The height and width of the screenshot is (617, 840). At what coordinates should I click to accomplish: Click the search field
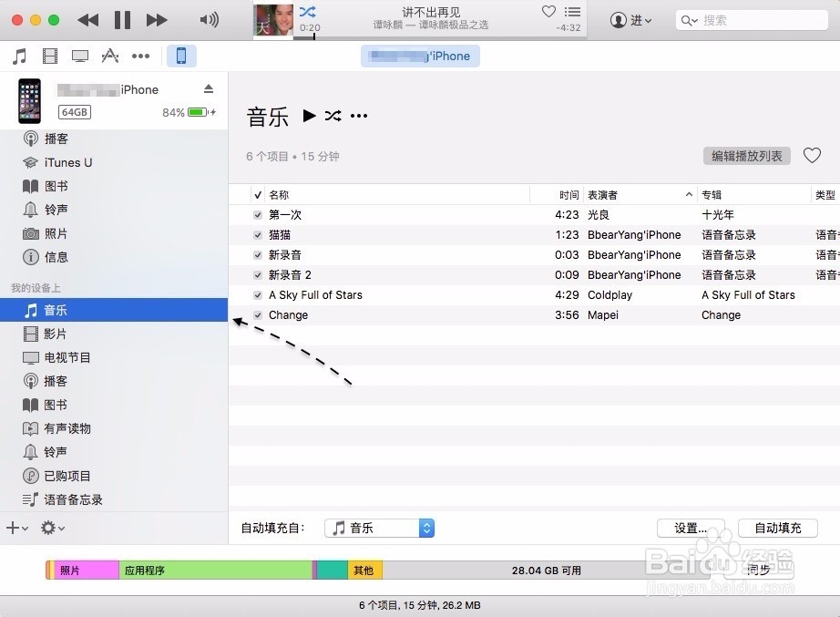coord(752,20)
